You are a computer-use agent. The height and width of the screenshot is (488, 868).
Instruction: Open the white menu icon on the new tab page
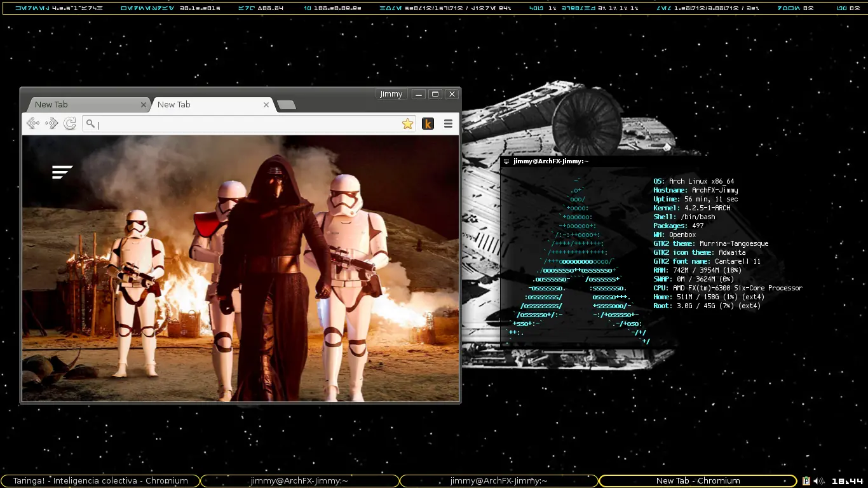(x=62, y=172)
